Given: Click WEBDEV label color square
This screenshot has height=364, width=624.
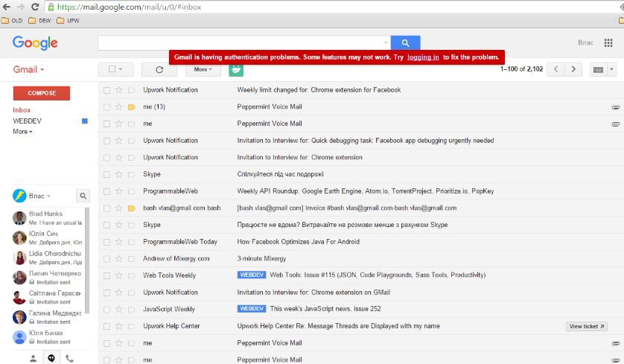Looking at the screenshot, I should tap(85, 121).
